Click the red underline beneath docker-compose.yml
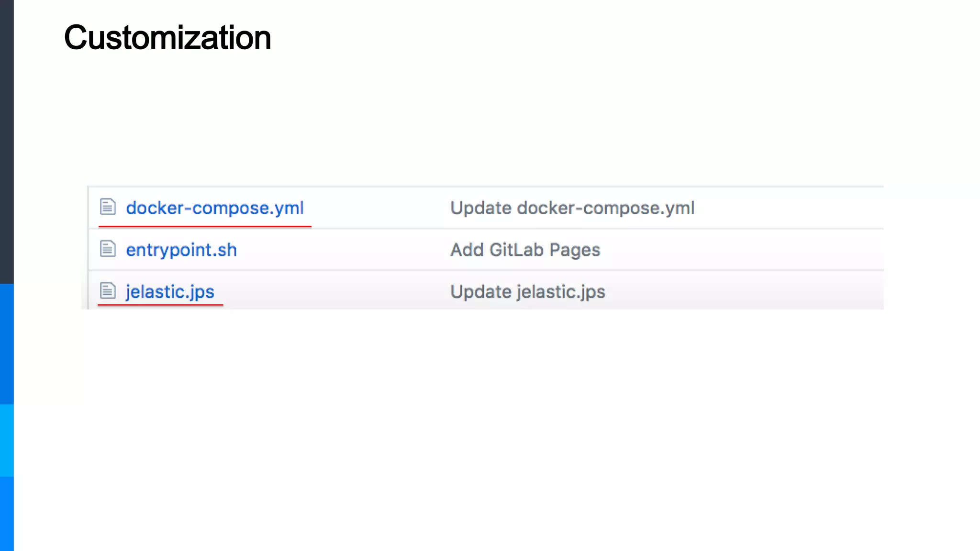This screenshot has width=980, height=551. (x=205, y=226)
